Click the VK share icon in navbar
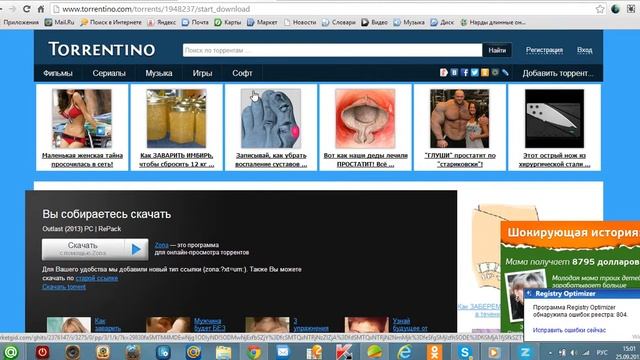The image size is (640, 360). click(x=454, y=73)
